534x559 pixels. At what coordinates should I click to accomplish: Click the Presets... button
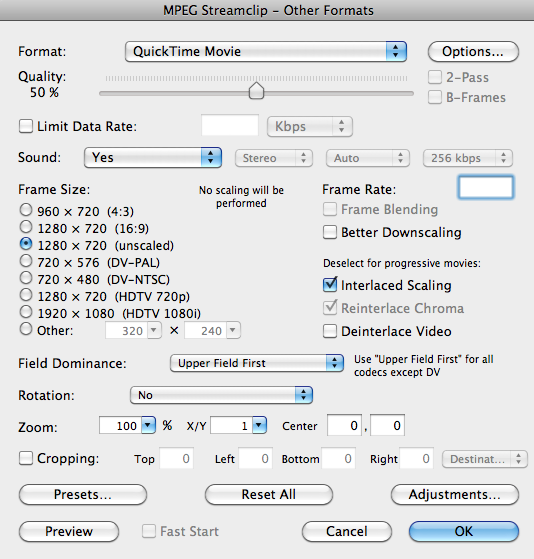[x=83, y=494]
